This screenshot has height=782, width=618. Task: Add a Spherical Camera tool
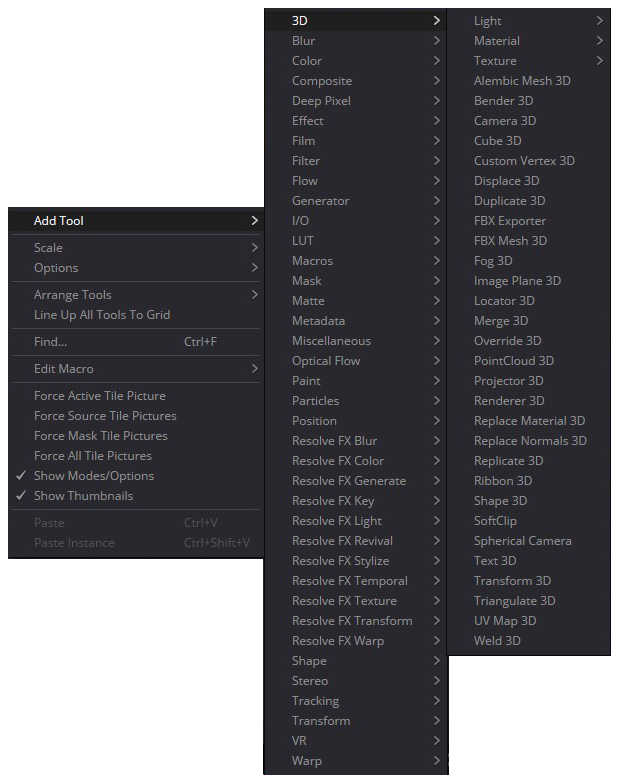(x=529, y=541)
